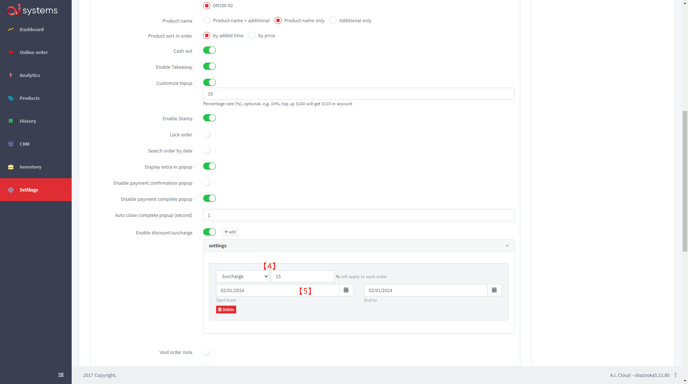Toggle Disable payment complete popup switch
The width and height of the screenshot is (688, 384).
(209, 198)
